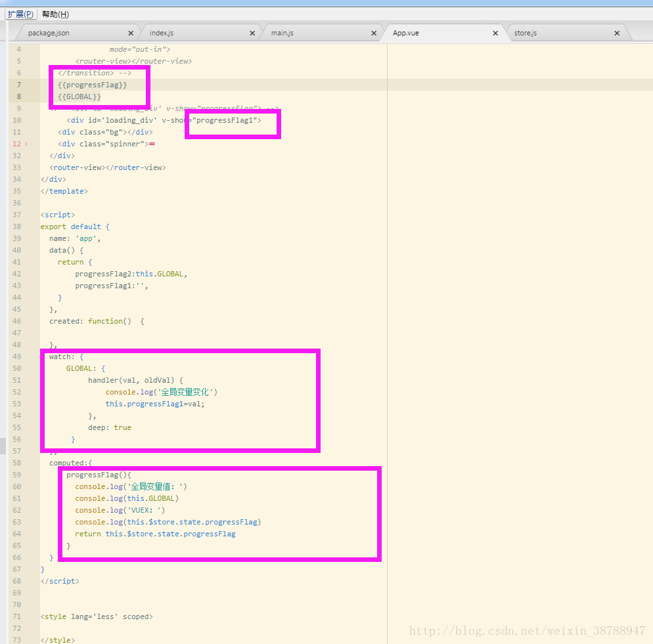Close the main.js tab
This screenshot has width=653, height=644.
374,33
